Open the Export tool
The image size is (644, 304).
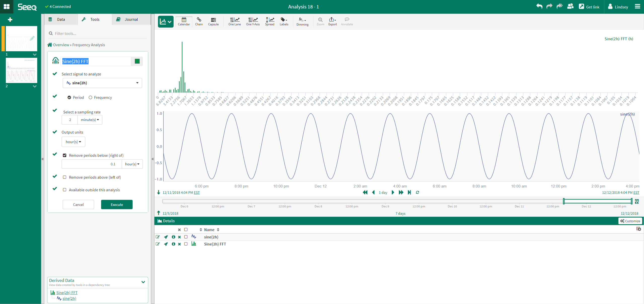332,21
